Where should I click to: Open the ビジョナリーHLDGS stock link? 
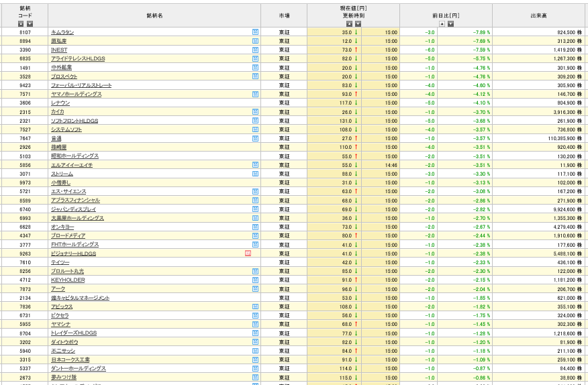click(74, 254)
